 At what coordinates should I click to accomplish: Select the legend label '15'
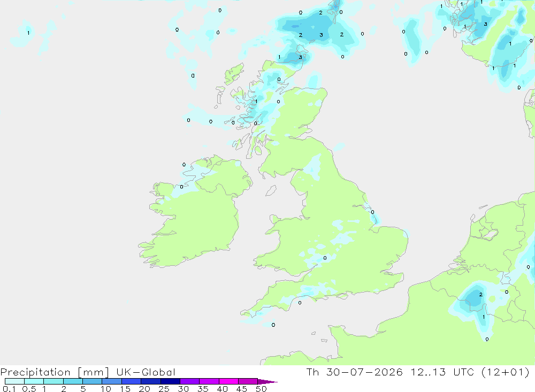125,389
